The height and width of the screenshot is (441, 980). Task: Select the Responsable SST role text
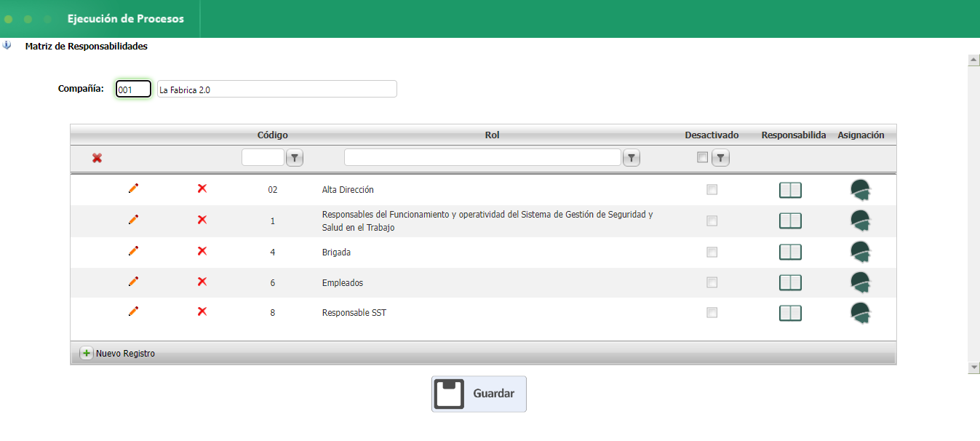pos(354,313)
